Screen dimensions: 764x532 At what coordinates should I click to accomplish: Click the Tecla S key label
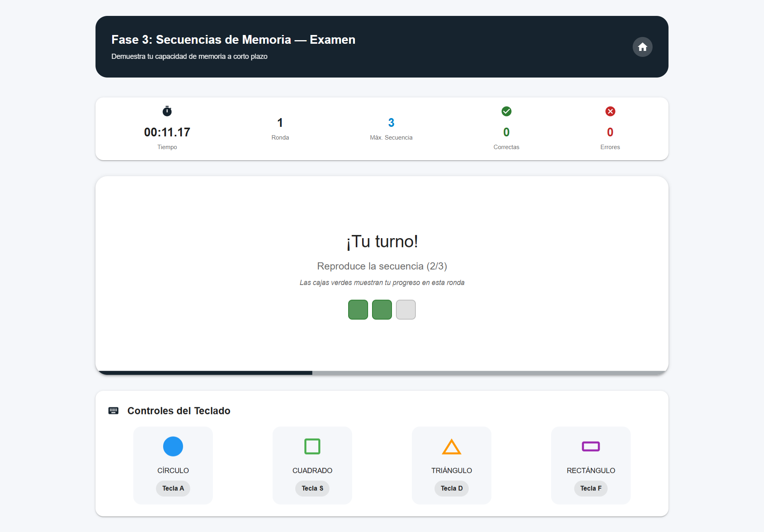click(312, 488)
